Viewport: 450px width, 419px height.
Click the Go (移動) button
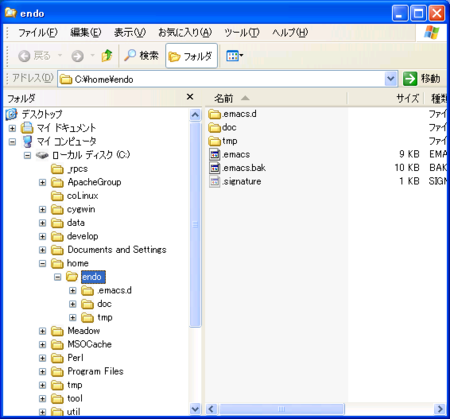(x=422, y=79)
